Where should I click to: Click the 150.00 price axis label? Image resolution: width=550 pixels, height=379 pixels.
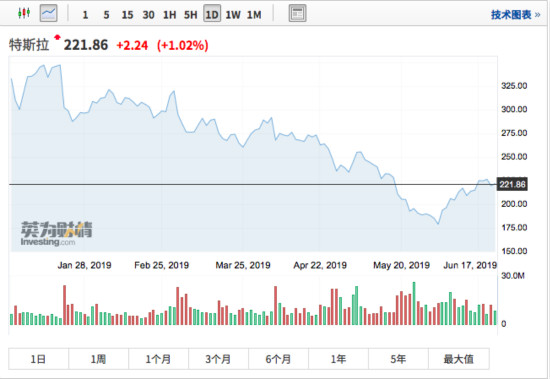pos(514,251)
